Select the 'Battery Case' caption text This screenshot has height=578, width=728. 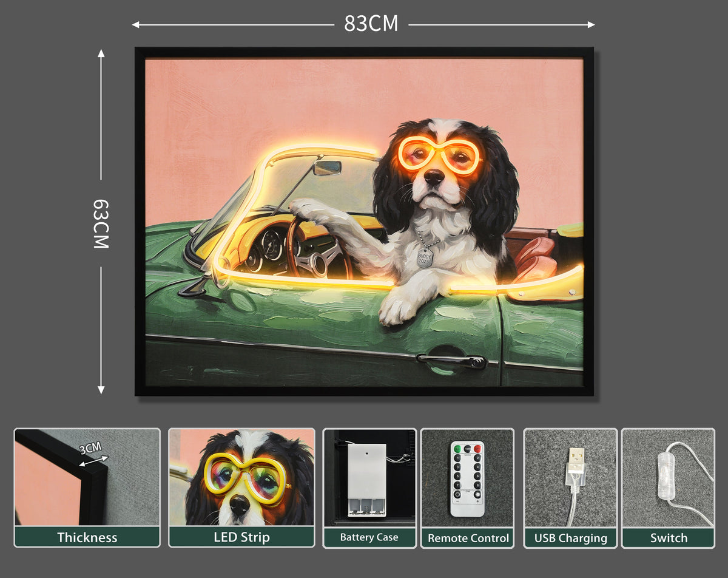[x=369, y=537]
